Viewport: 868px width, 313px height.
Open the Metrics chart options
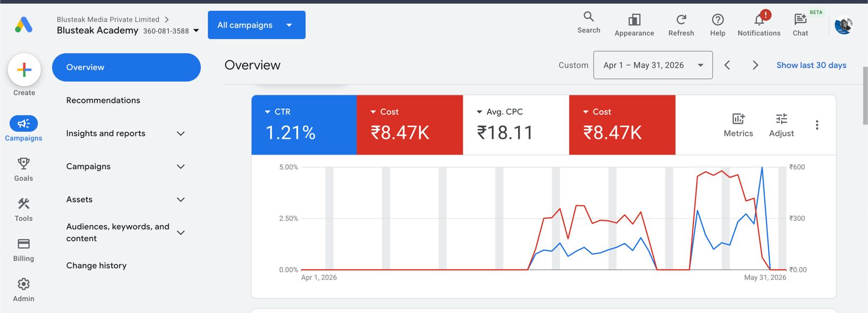[738, 125]
